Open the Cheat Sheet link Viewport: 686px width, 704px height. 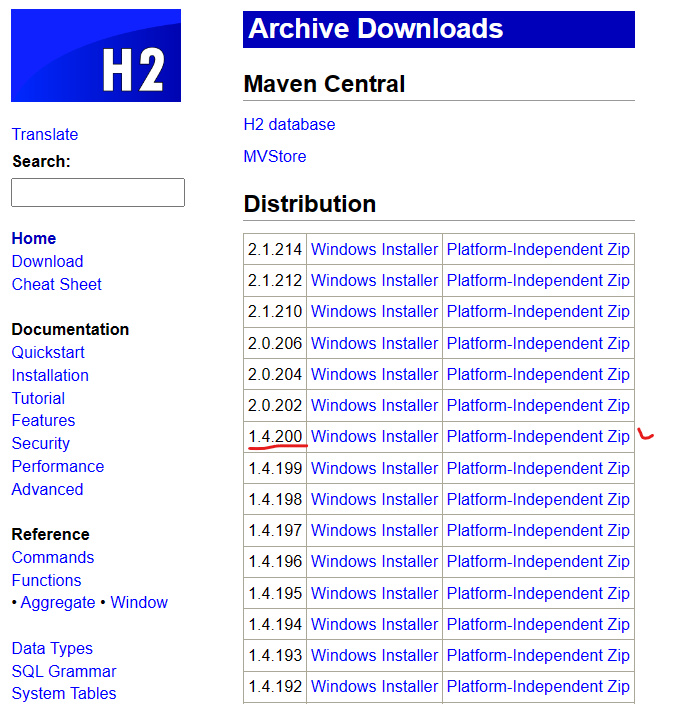[57, 284]
